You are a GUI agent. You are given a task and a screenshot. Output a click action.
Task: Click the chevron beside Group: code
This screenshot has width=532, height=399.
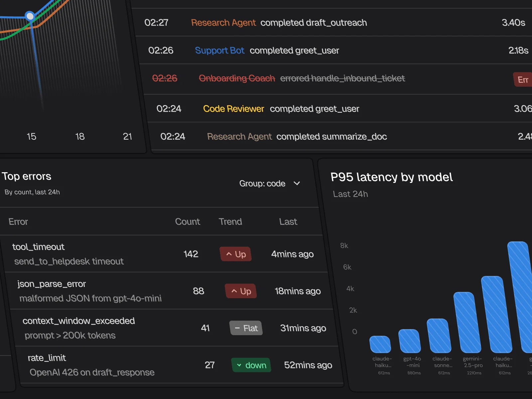[297, 184]
